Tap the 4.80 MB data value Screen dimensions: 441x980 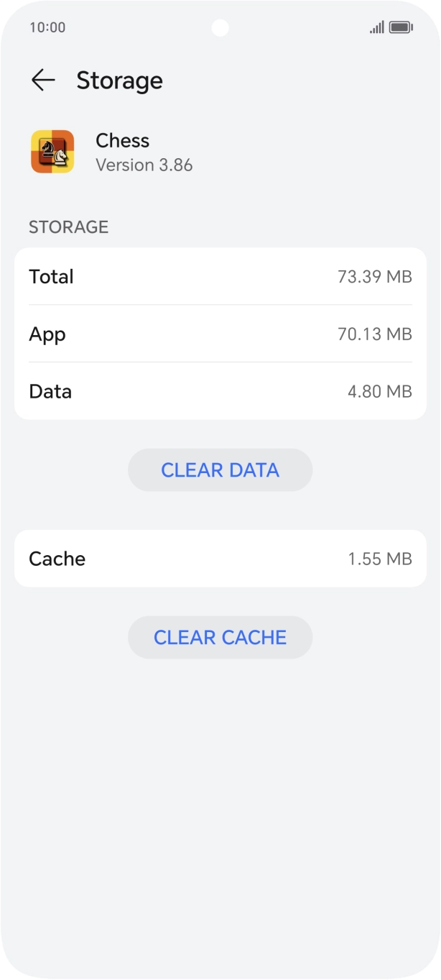pyautogui.click(x=379, y=391)
